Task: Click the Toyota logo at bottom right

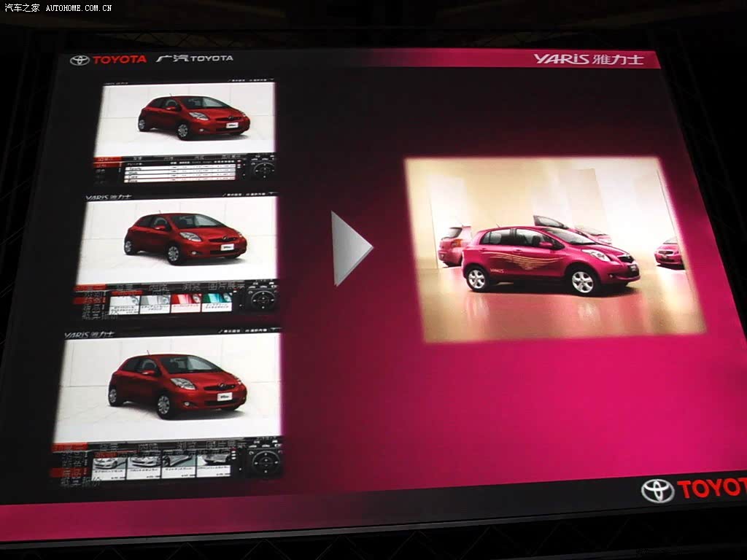Action: tap(694, 491)
